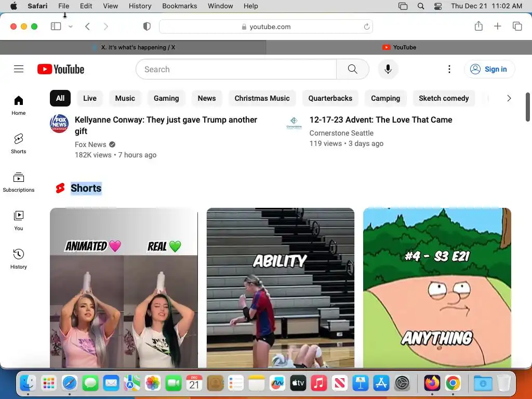Open Fox News channel name link
The image size is (532, 399).
(90, 144)
